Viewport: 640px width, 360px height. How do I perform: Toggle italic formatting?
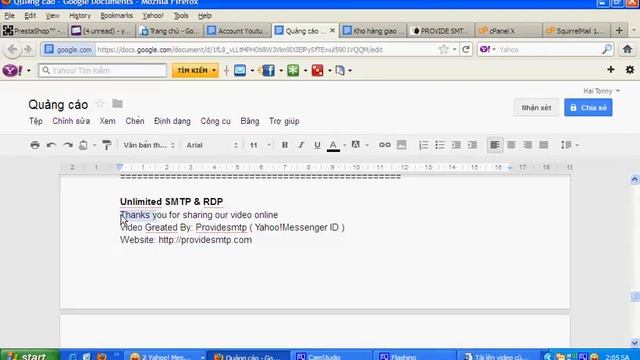point(301,145)
